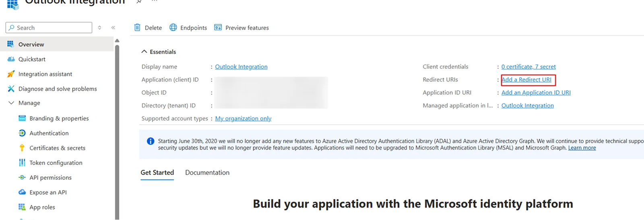The width and height of the screenshot is (644, 220).
Task: Click the Redirect URIs label
Action: click(440, 80)
